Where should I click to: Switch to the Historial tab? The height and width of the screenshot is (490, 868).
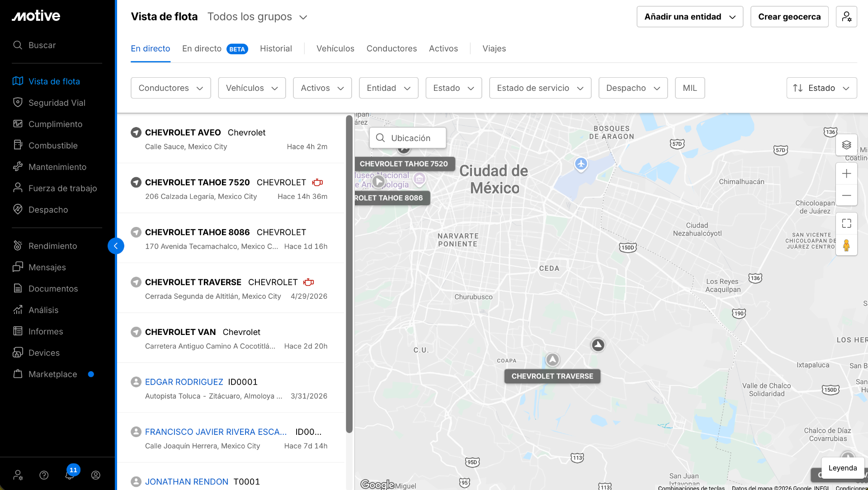[276, 48]
